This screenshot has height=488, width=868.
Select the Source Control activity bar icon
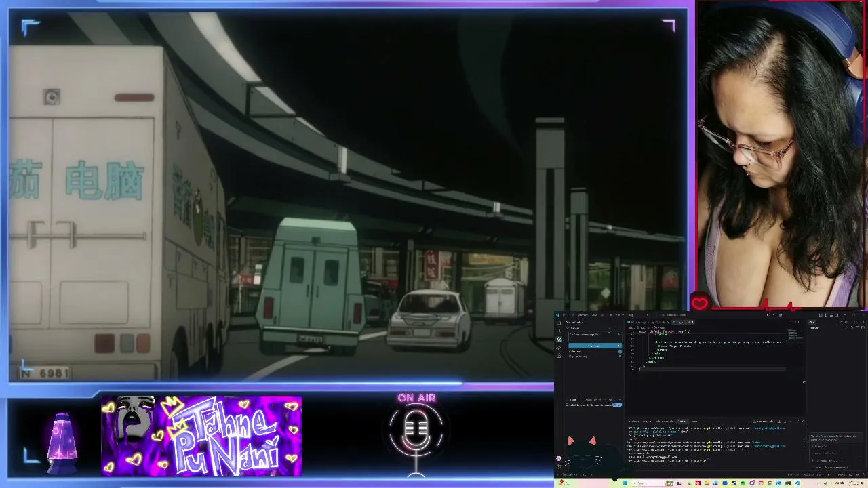558,338
